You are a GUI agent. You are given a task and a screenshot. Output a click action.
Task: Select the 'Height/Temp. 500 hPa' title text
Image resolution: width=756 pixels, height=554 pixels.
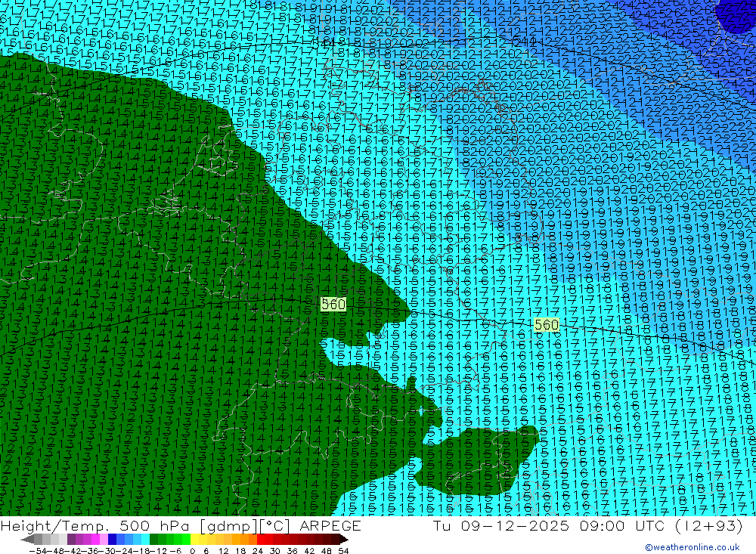tap(97, 525)
